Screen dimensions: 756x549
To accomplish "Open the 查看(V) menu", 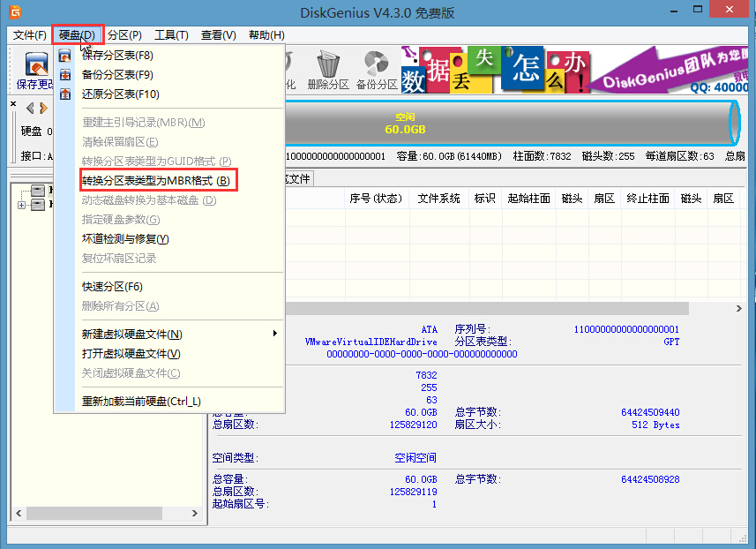I will coord(219,35).
